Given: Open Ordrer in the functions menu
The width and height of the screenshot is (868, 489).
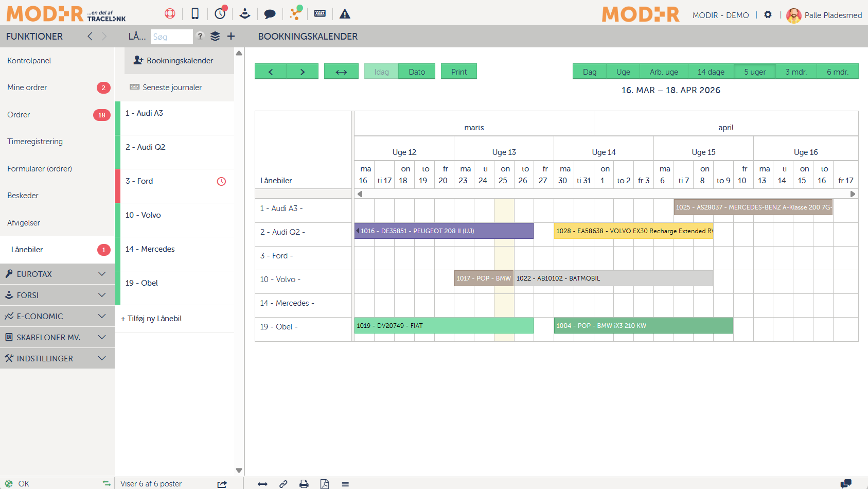Looking at the screenshot, I should click(19, 115).
